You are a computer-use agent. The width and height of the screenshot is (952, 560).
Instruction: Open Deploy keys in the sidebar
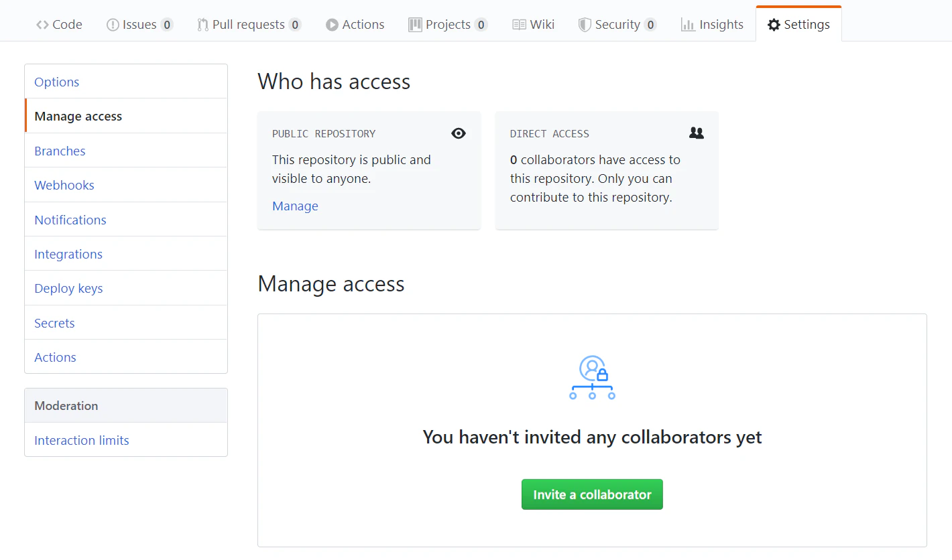pyautogui.click(x=126, y=288)
